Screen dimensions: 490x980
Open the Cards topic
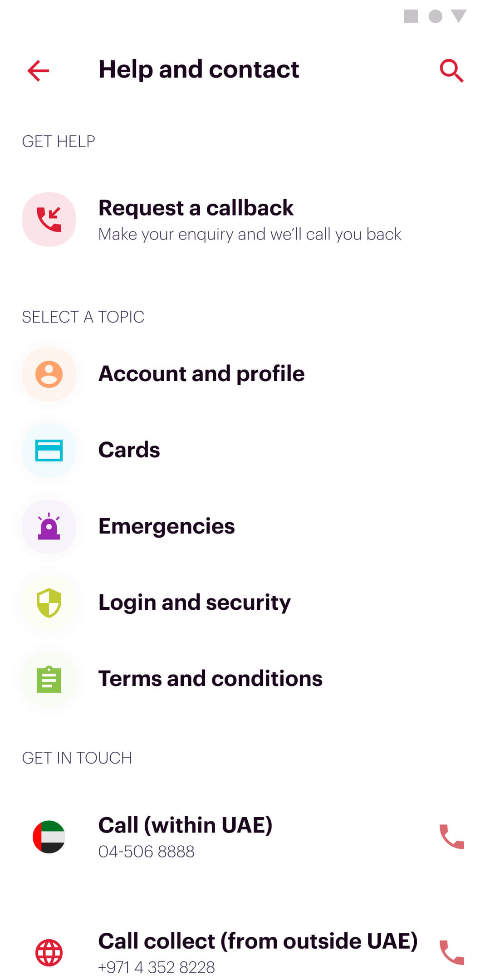(x=245, y=451)
